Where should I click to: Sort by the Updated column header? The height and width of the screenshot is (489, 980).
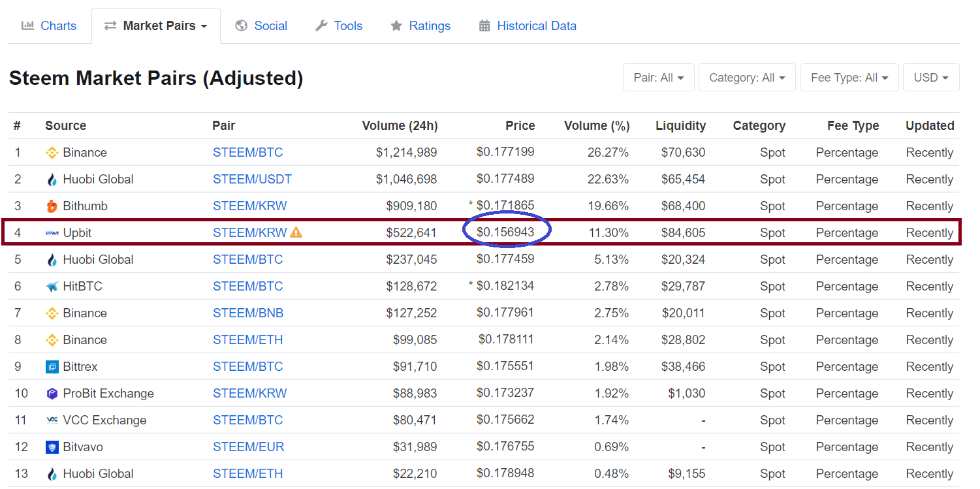930,126
